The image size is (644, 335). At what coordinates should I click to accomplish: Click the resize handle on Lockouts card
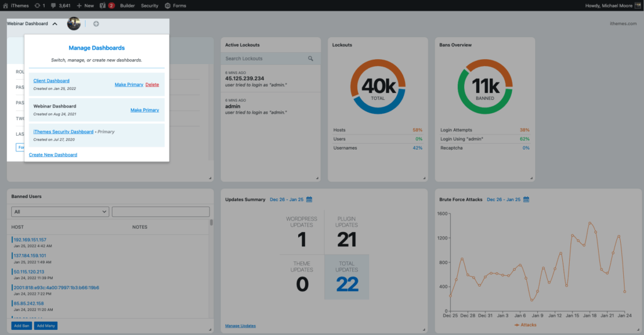tap(425, 178)
